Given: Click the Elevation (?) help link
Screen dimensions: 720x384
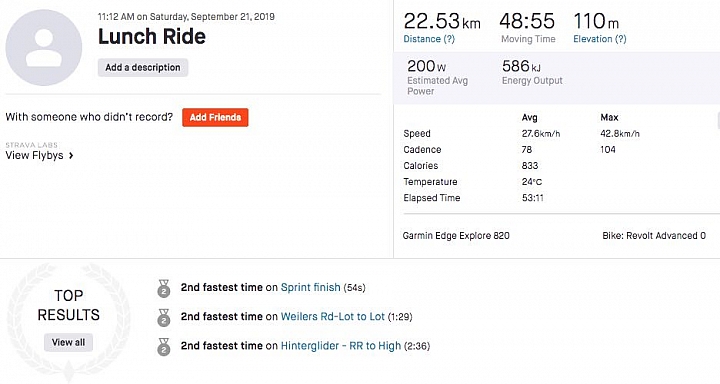Looking at the screenshot, I should 600,39.
